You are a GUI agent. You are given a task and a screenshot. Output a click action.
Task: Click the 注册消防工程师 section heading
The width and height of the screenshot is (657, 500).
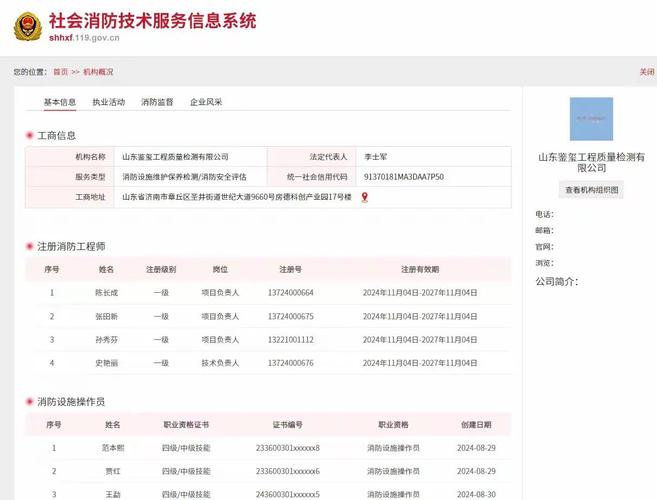coord(71,246)
